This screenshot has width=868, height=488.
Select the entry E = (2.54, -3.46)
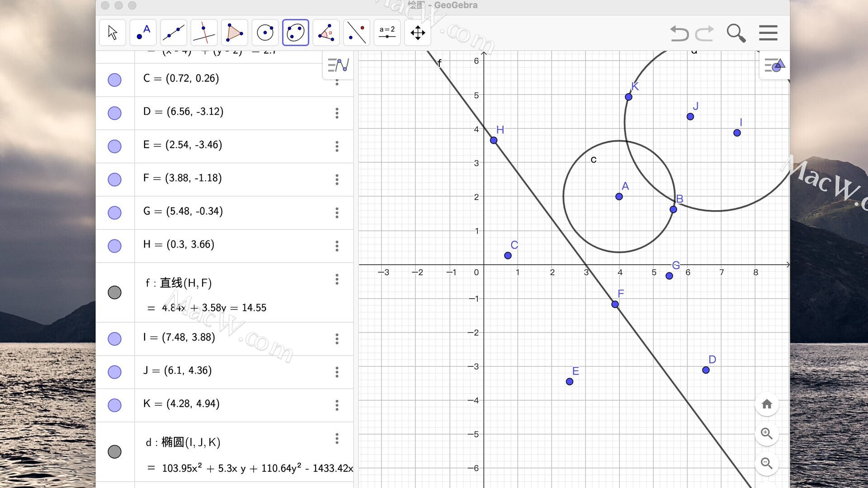click(183, 145)
